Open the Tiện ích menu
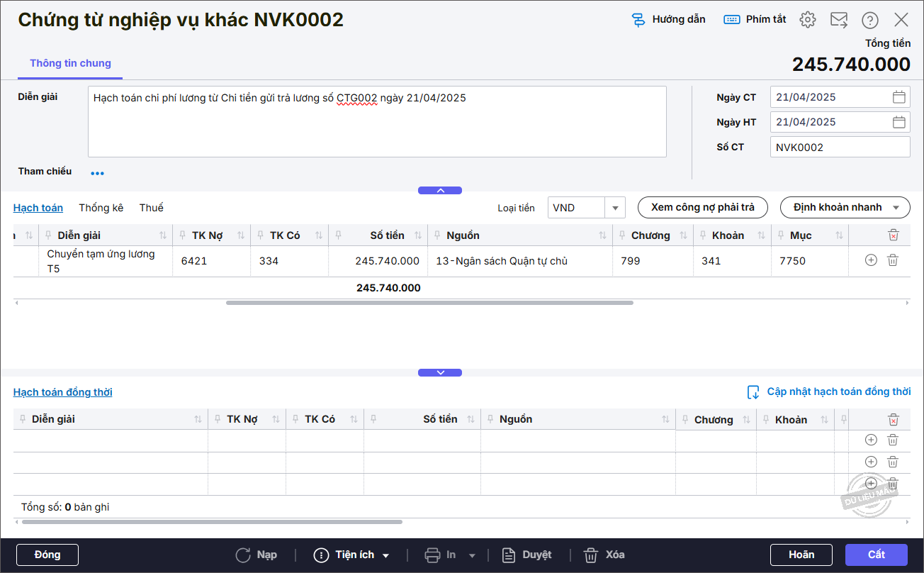The height and width of the screenshot is (573, 924). [352, 555]
